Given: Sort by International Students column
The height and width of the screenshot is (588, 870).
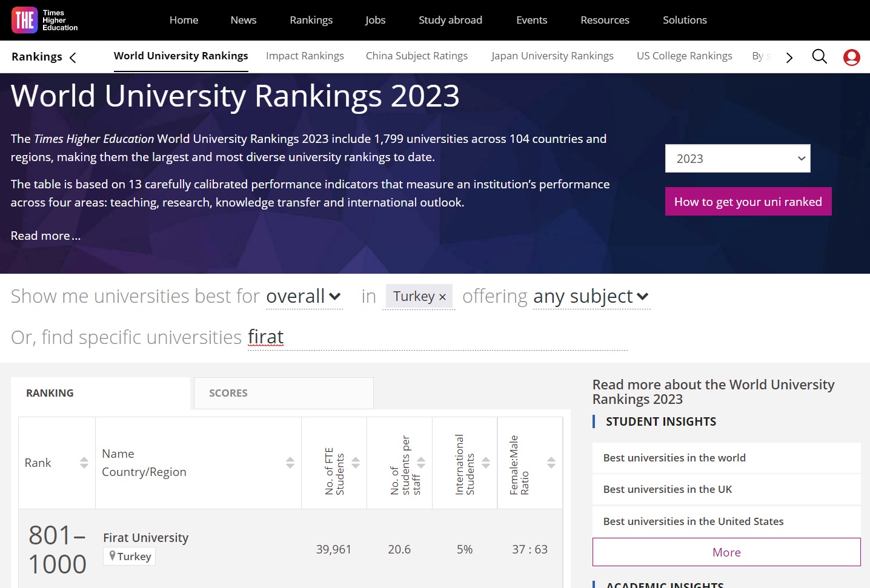Looking at the screenshot, I should click(486, 463).
